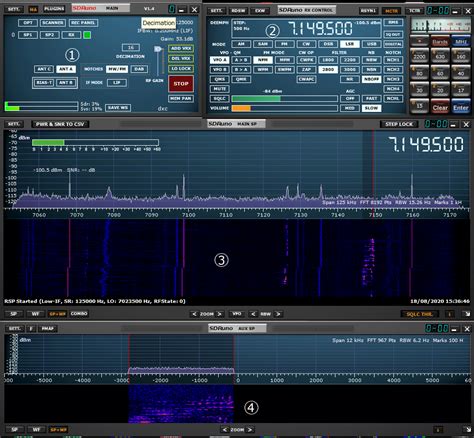The image size is (474, 438).
Task: Toggle the RX control window button
Action: coord(71,35)
